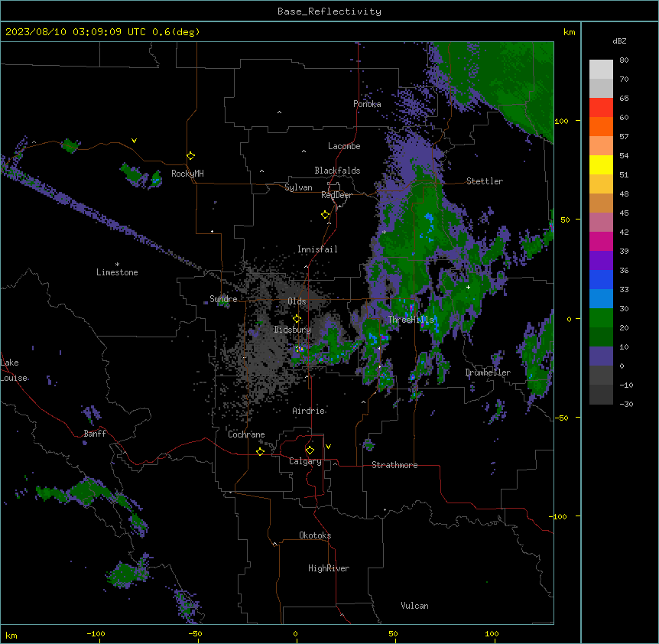Screen dimensions: 659x644
Task: Click the Stettler city label
Action: [485, 181]
